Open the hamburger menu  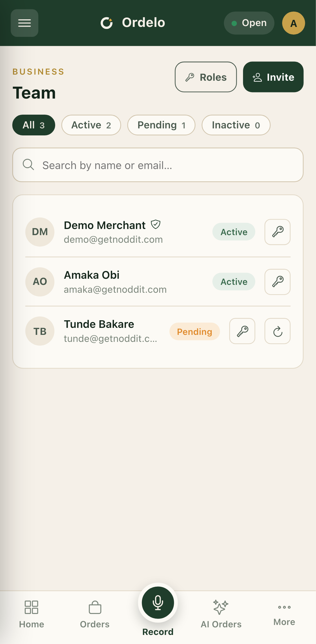25,23
